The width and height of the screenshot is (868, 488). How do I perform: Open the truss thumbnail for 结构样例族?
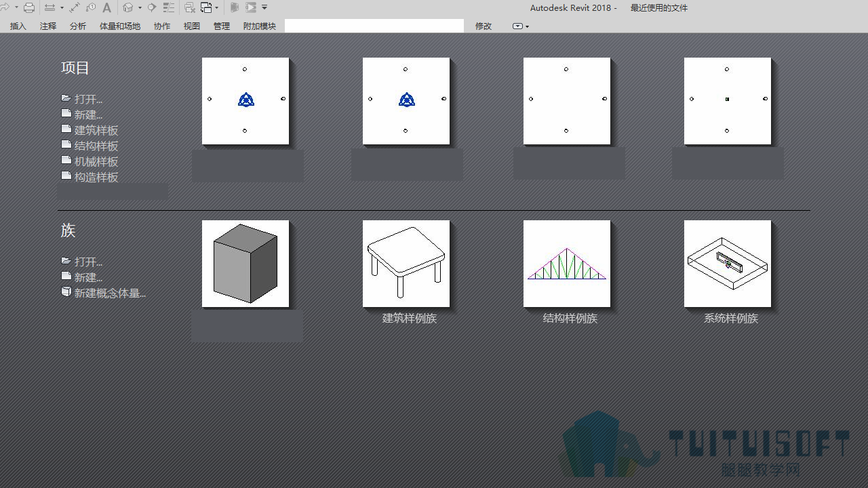pyautogui.click(x=567, y=264)
